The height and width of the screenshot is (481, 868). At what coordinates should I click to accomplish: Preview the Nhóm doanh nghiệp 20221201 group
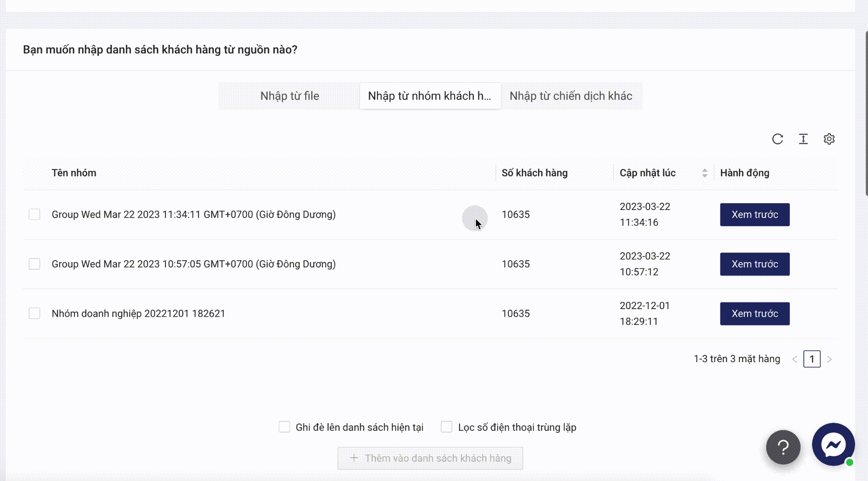pos(755,314)
